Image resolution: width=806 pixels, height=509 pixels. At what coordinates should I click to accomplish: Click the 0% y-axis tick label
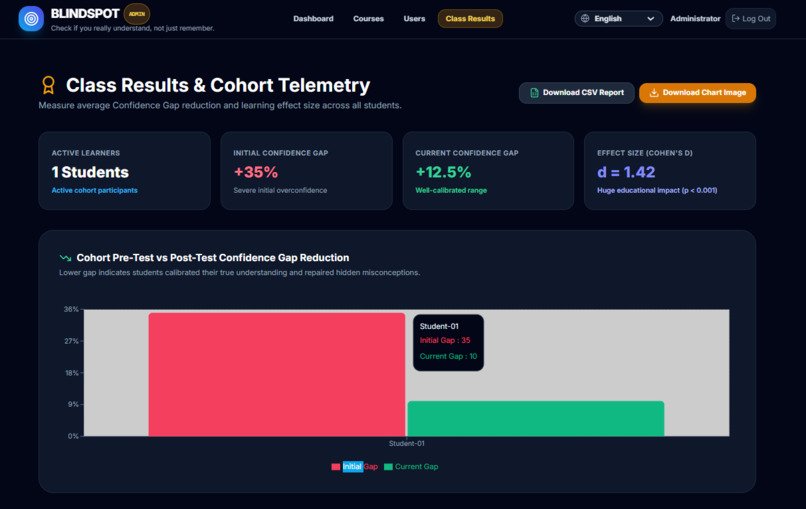click(74, 436)
